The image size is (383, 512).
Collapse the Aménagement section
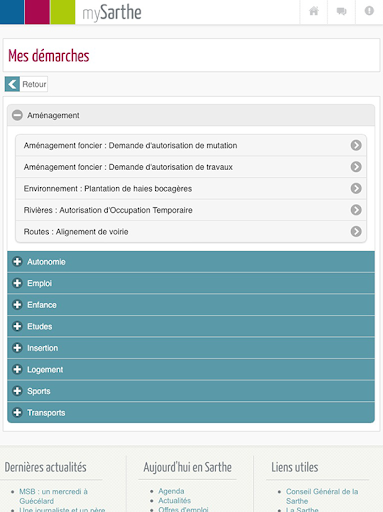pyautogui.click(x=191, y=115)
